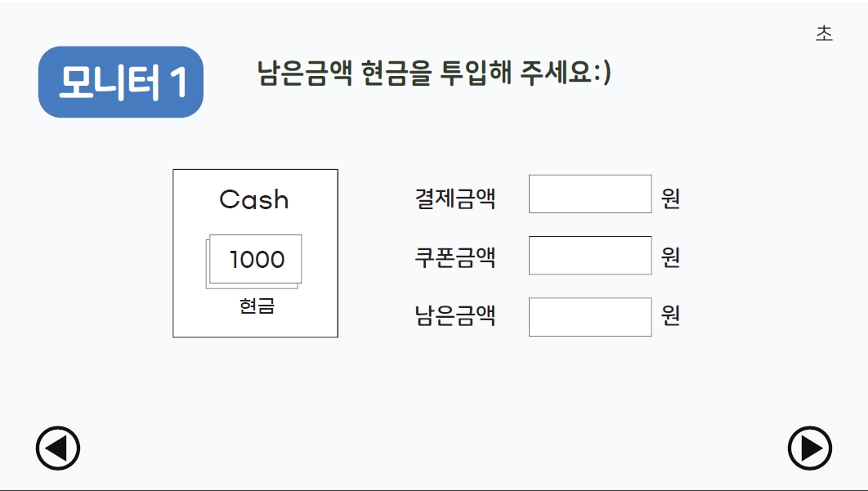Click the right-pointing next arrow icon

[809, 449]
